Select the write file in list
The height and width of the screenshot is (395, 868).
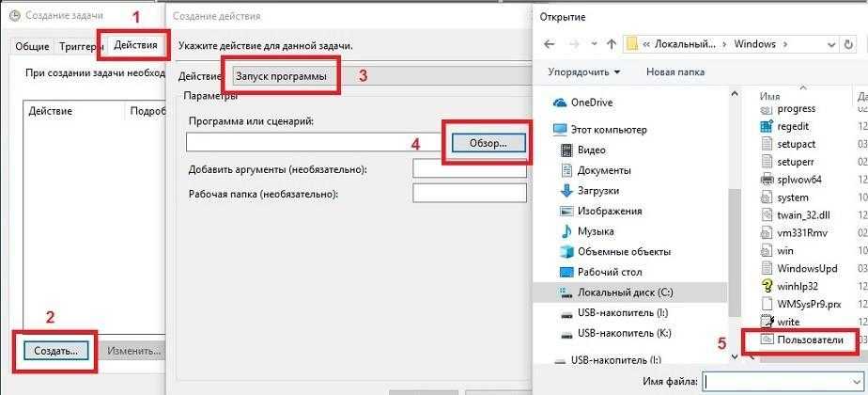coord(788,322)
